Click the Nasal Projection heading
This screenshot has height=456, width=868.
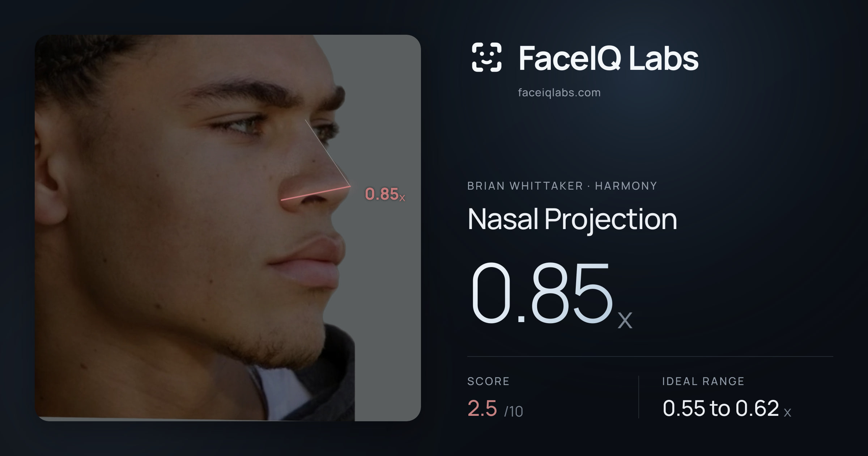572,219
